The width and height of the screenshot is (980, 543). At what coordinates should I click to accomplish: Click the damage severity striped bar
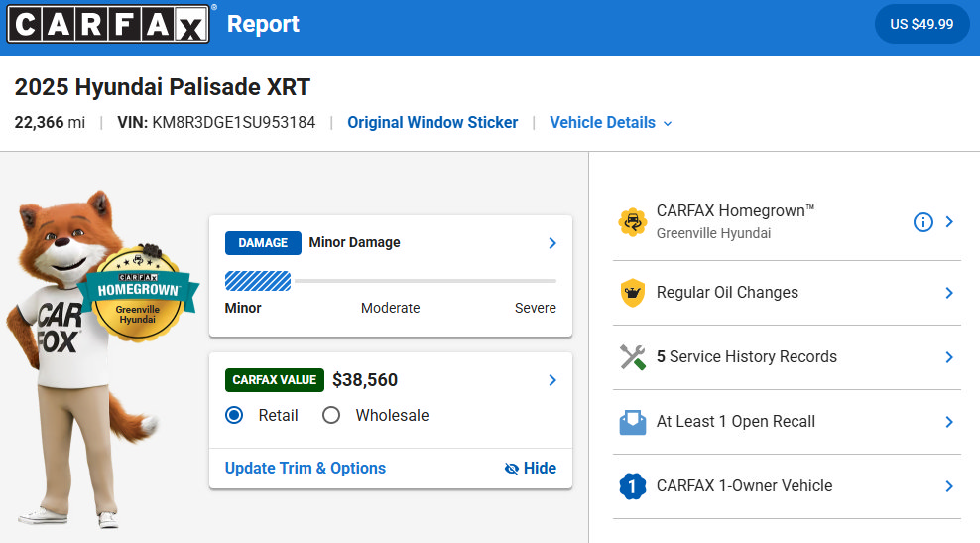pos(258,281)
